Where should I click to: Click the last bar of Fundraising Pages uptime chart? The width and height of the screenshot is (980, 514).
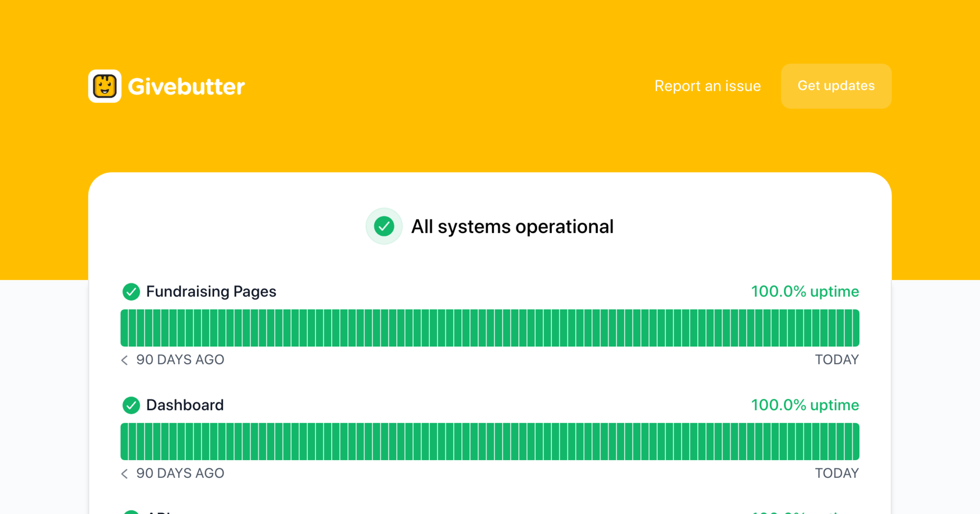click(855, 328)
